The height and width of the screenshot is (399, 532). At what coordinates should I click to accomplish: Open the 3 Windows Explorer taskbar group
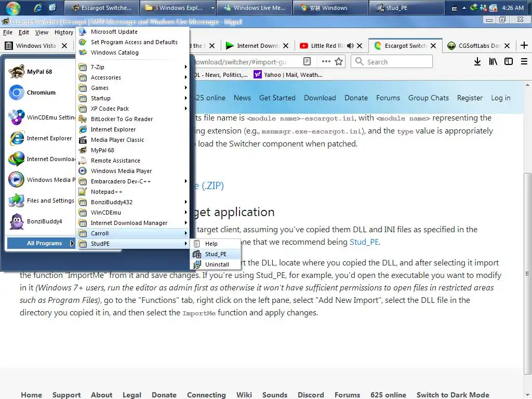pyautogui.click(x=178, y=7)
